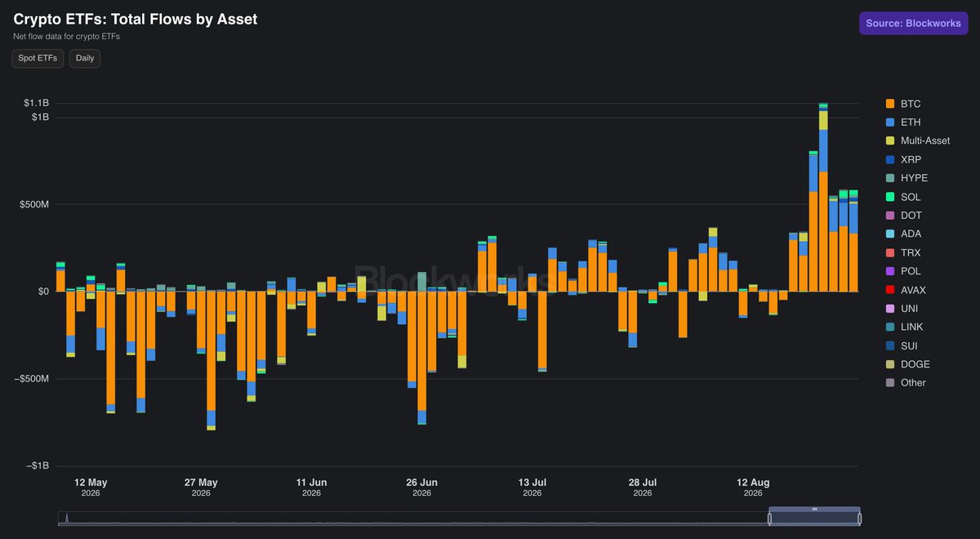Screen dimensions: 980x539
Task: Toggle SOL series in the legend
Action: (x=903, y=197)
